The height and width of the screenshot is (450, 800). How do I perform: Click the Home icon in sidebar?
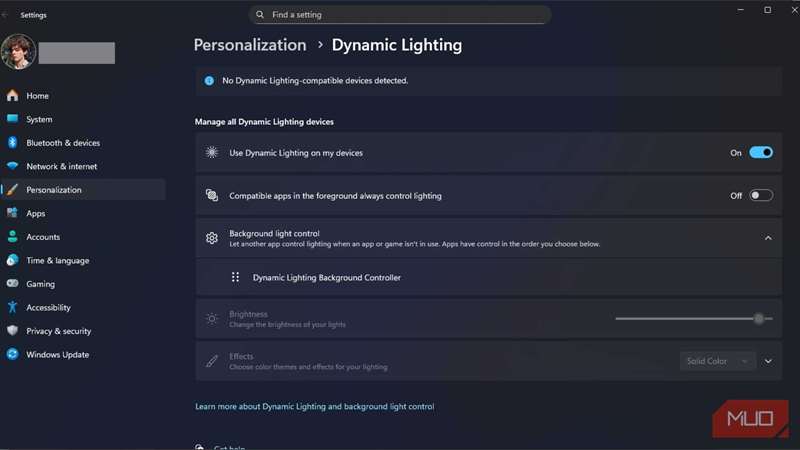(x=12, y=96)
